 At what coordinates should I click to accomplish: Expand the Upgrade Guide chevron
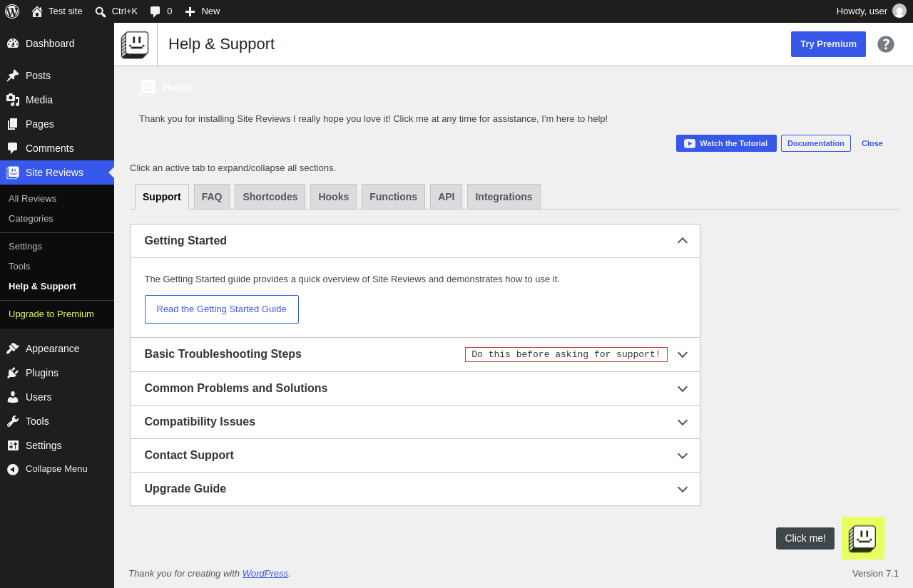point(683,489)
